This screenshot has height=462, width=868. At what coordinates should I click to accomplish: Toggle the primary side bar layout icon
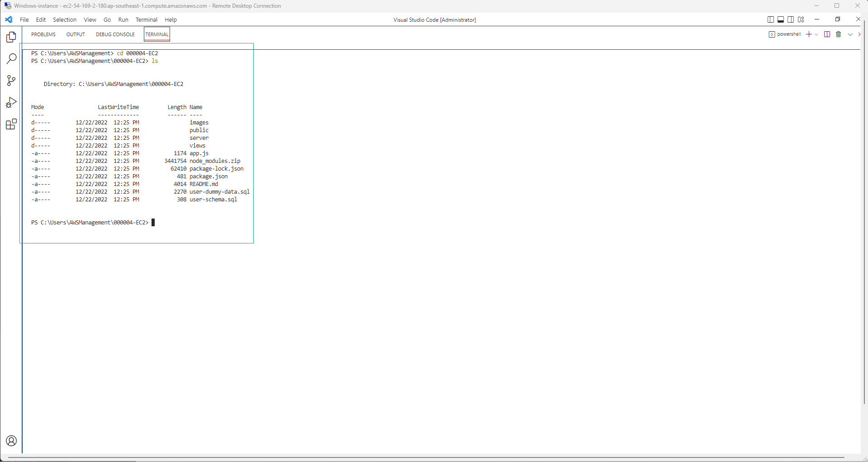[771, 19]
